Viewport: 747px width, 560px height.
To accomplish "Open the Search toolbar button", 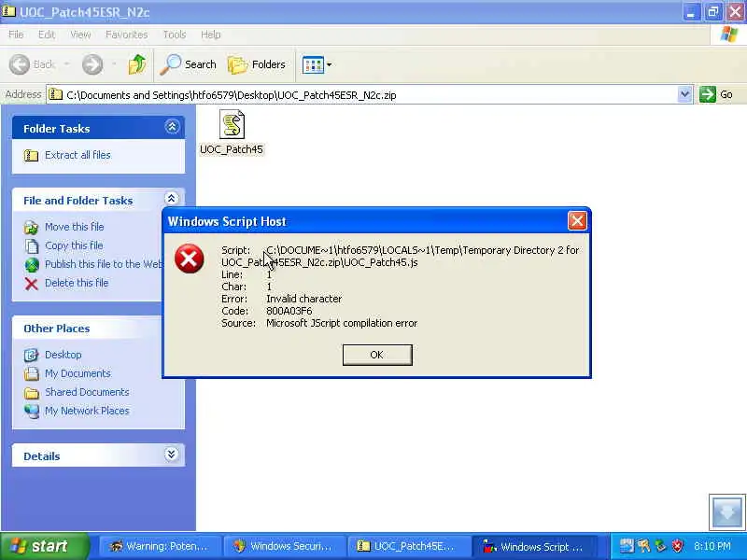I will coord(189,64).
